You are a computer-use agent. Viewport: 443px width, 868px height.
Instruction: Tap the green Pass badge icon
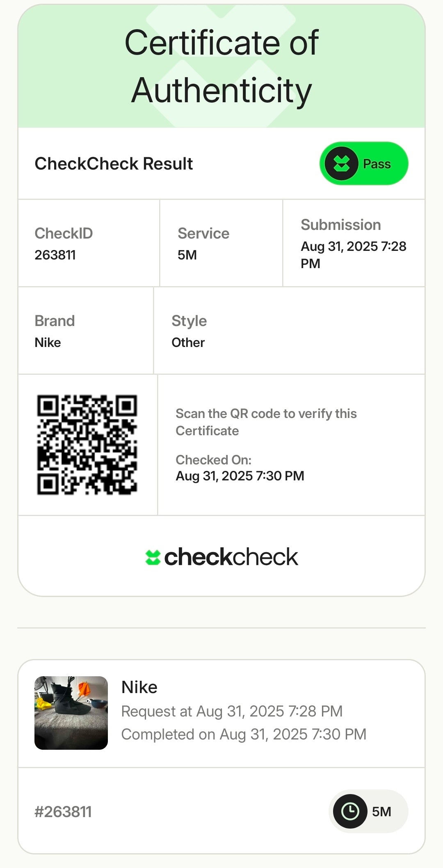click(341, 163)
